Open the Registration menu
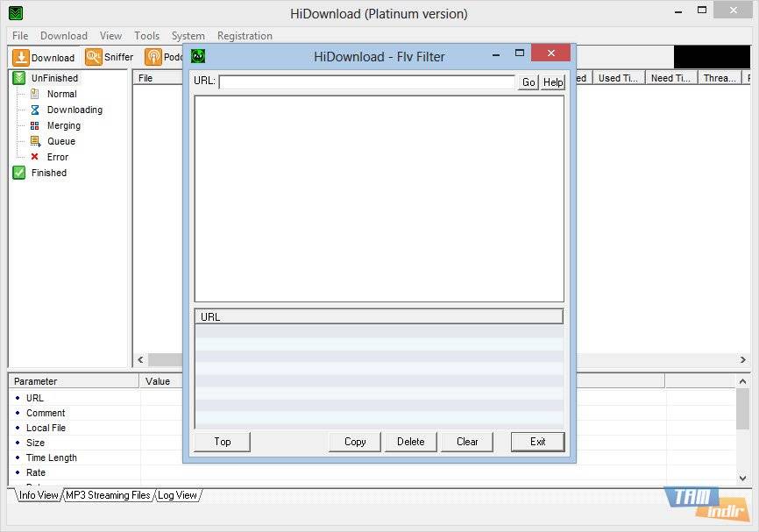This screenshot has height=532, width=759. (245, 36)
